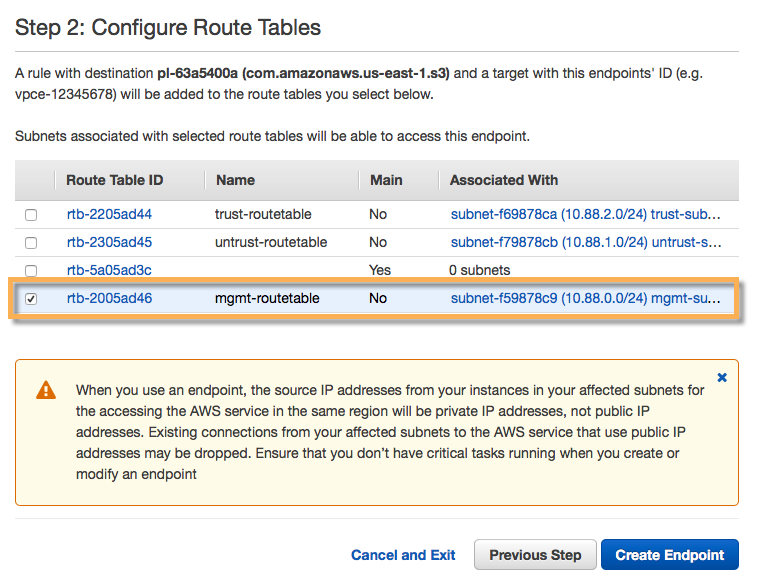Dismiss the warning notice with the X
Screen dimensions: 769x587
point(722,378)
